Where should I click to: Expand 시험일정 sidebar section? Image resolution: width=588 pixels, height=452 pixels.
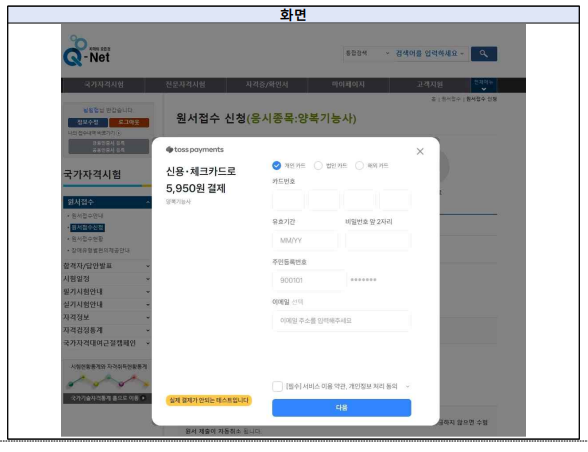click(107, 279)
